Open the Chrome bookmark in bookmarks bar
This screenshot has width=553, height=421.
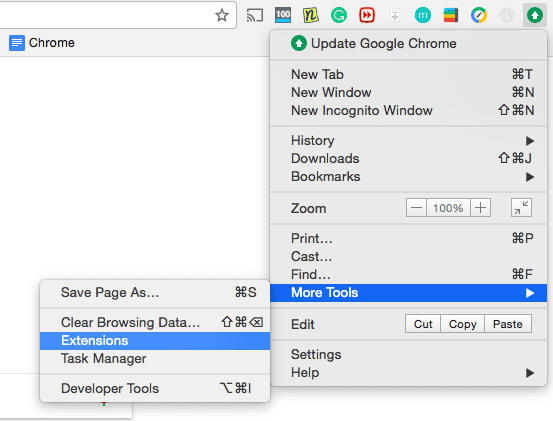click(x=42, y=43)
